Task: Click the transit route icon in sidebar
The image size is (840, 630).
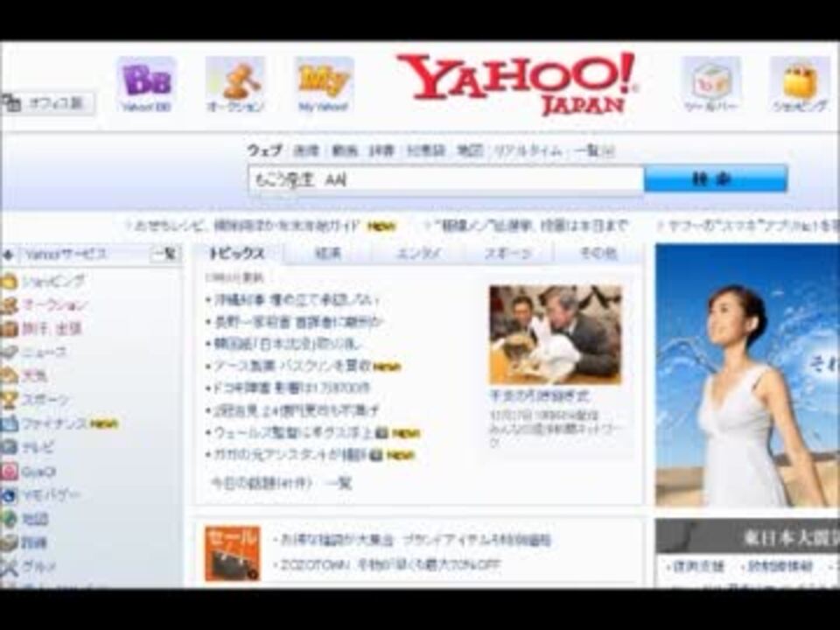Action: [9, 542]
